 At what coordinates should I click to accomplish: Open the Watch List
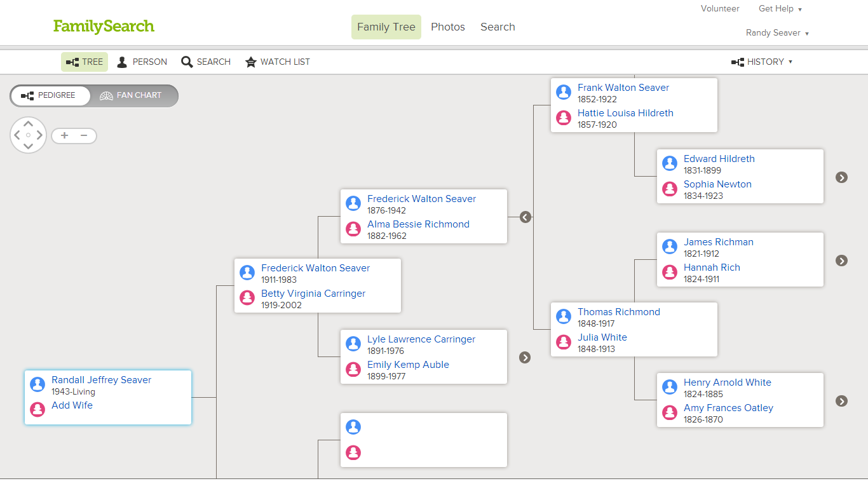278,62
